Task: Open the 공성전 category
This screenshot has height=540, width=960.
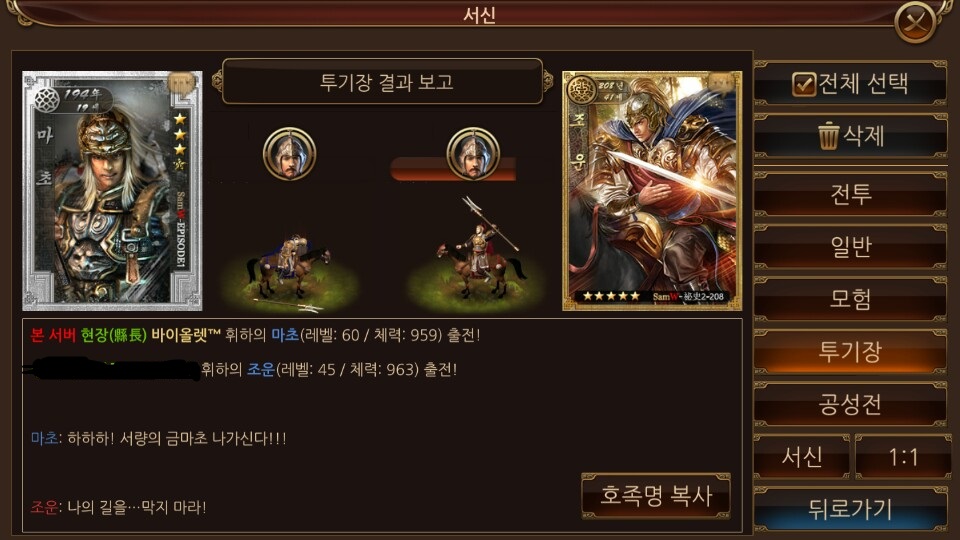Action: point(850,404)
